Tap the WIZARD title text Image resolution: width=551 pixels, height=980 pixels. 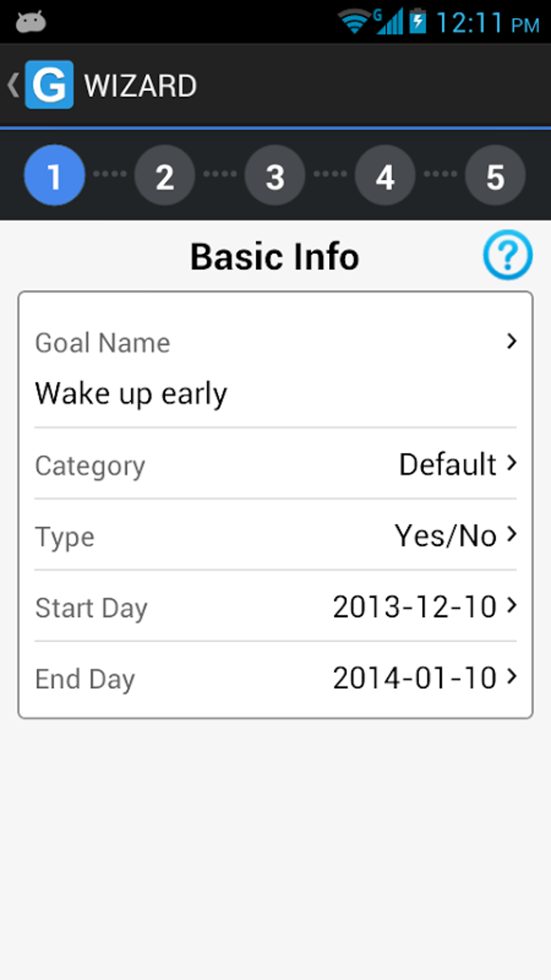(140, 86)
